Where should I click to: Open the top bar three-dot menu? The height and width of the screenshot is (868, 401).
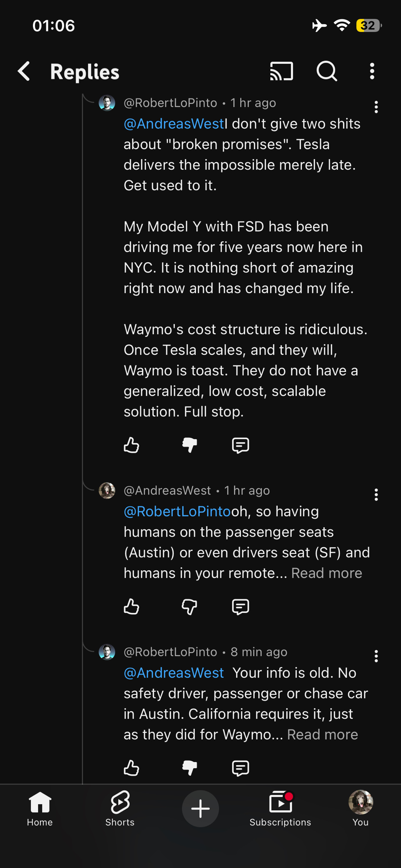[x=372, y=71]
